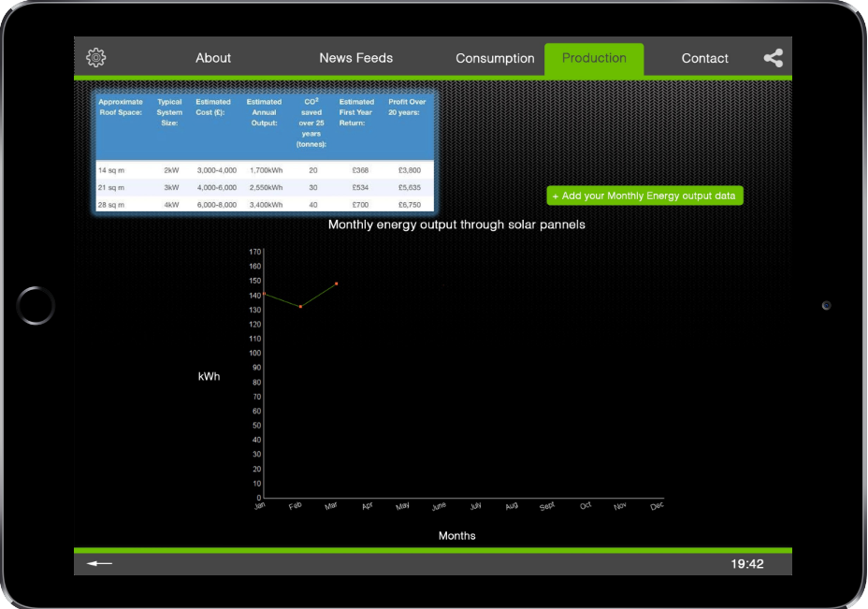Click the Dec label on the months axis
Screen dimensions: 868x609
click(x=657, y=506)
